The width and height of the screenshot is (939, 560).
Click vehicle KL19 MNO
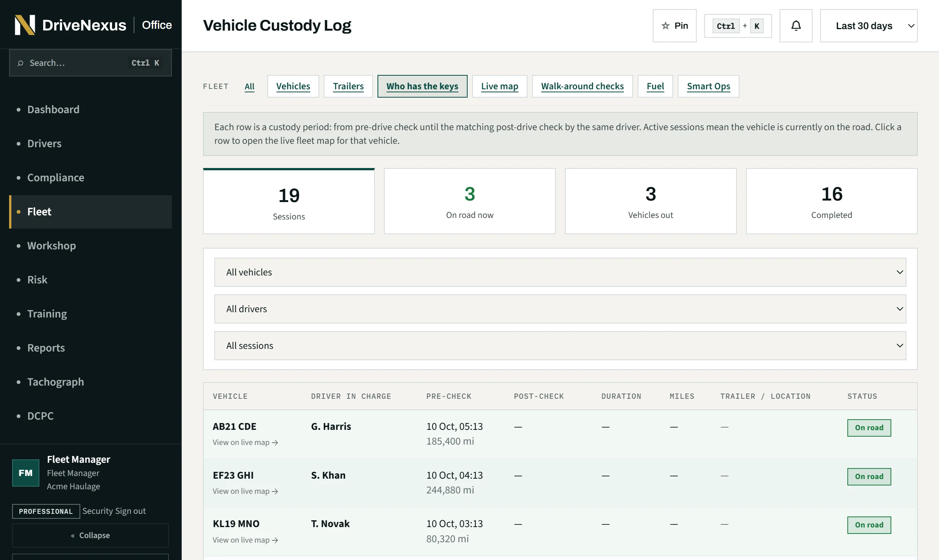click(x=236, y=524)
